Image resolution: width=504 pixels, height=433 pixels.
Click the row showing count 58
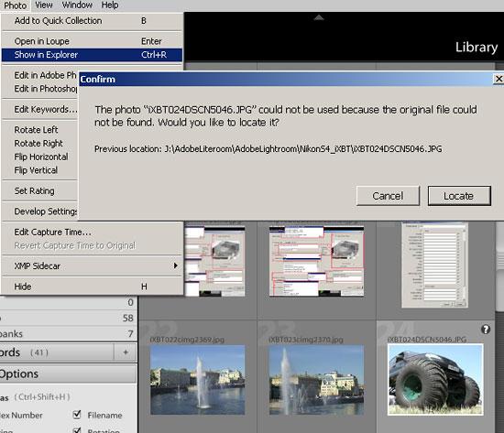(68, 318)
